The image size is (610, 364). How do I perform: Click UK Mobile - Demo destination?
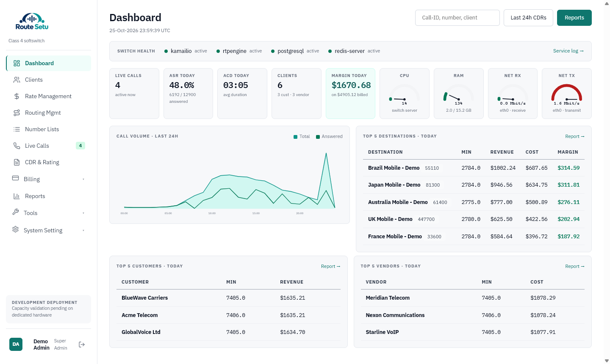coord(390,219)
